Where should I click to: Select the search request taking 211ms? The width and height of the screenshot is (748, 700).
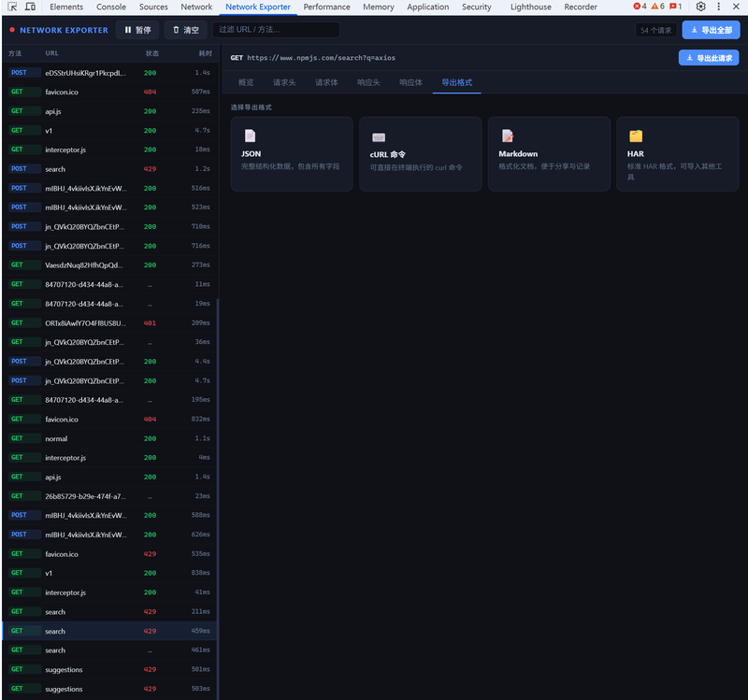[109, 612]
